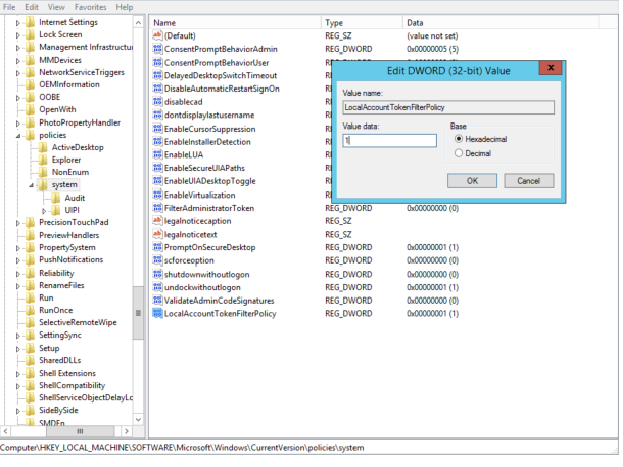Click the LocalAccountTokenFilterPolicy DWORD value icon
The width and height of the screenshot is (623, 467).
(x=156, y=313)
